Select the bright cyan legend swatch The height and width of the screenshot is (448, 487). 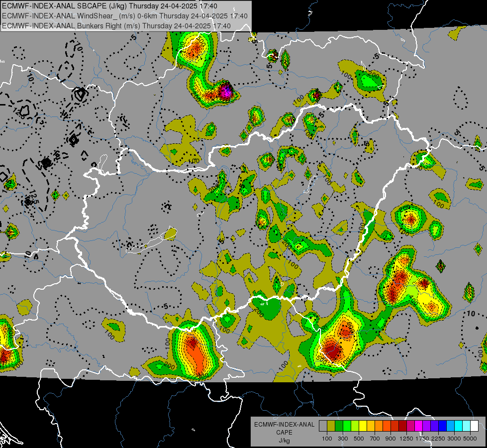(x=459, y=426)
